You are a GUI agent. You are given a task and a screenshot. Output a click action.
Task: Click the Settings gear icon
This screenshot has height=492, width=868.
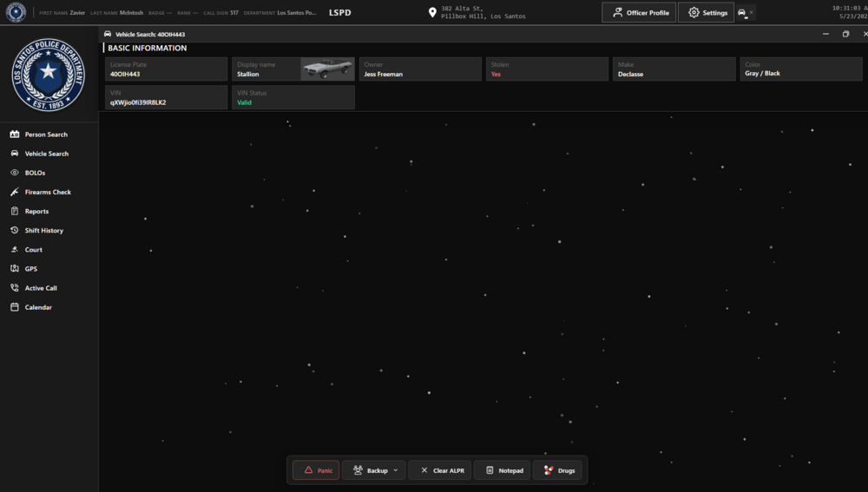pos(694,12)
